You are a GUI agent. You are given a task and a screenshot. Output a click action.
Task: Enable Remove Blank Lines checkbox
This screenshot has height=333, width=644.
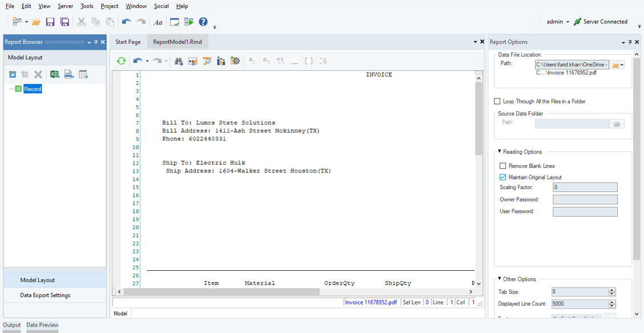(503, 166)
